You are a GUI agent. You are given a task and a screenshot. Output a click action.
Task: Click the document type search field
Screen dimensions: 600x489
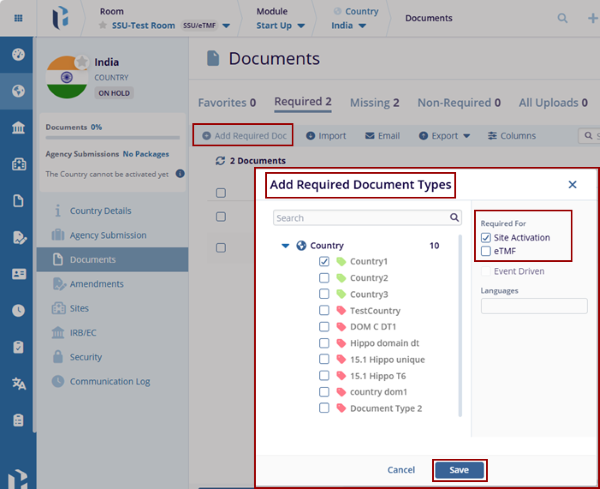click(360, 217)
